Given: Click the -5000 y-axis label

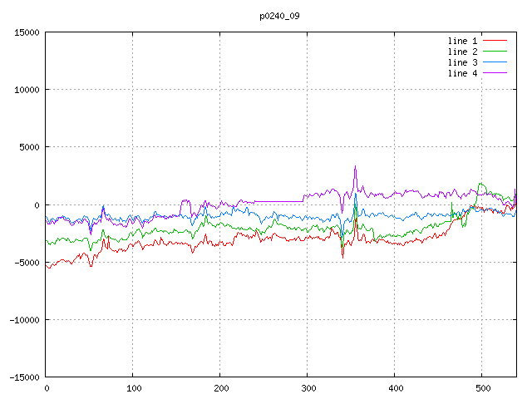Looking at the screenshot, I should [27, 263].
